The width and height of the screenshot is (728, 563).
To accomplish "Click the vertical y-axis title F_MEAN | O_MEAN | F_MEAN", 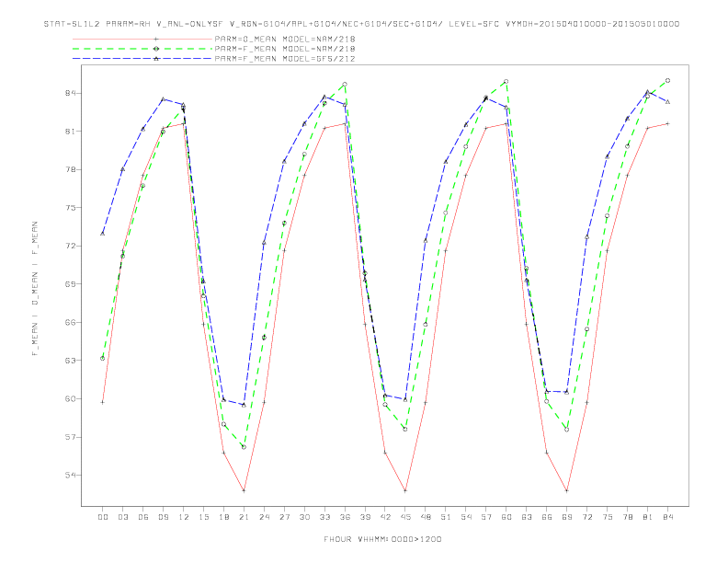I will 35,289.
